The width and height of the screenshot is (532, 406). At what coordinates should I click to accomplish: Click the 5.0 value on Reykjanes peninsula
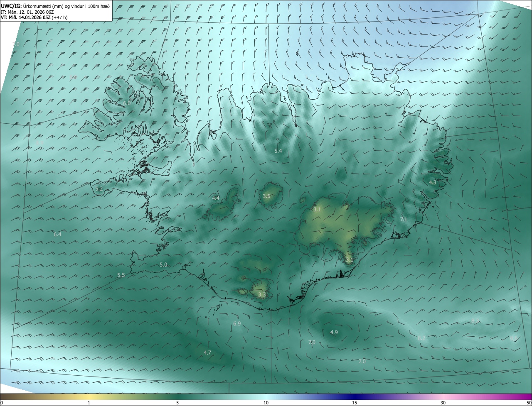163,264
